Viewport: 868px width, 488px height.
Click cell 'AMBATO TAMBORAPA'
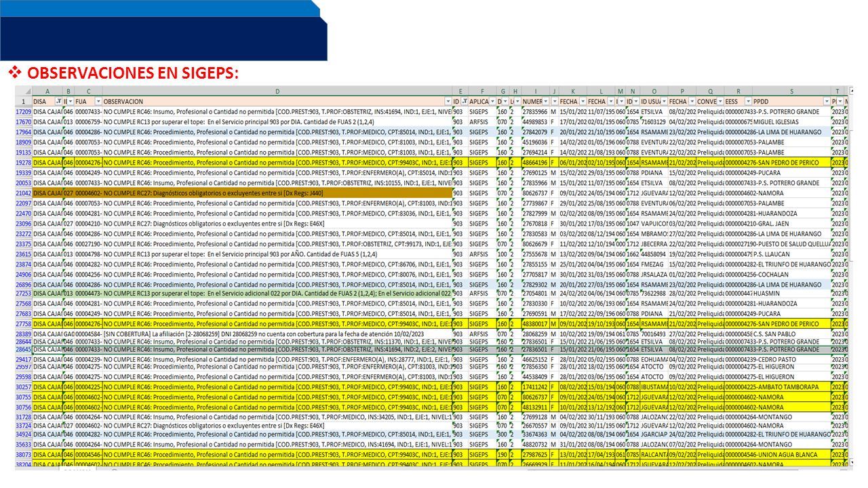(791, 386)
